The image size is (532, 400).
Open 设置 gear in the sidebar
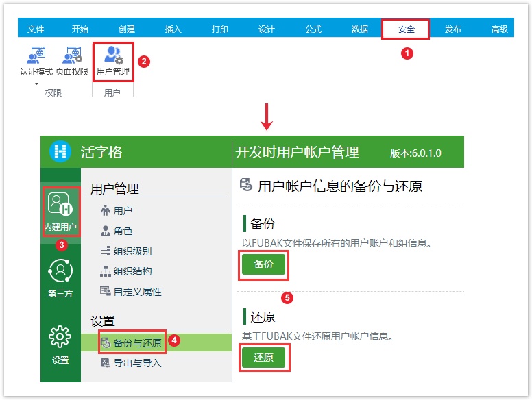click(x=60, y=345)
